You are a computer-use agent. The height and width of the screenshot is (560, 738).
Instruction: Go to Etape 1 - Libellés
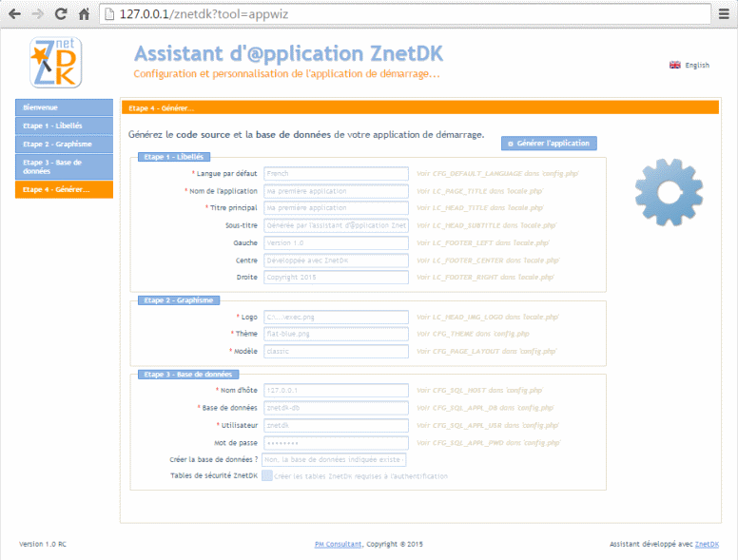[64, 126]
